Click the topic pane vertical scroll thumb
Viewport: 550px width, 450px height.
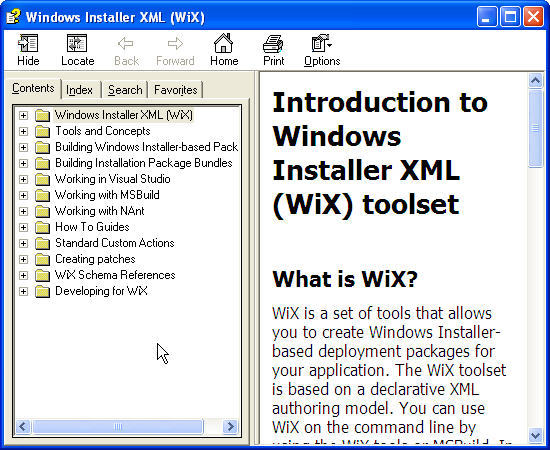click(x=535, y=128)
